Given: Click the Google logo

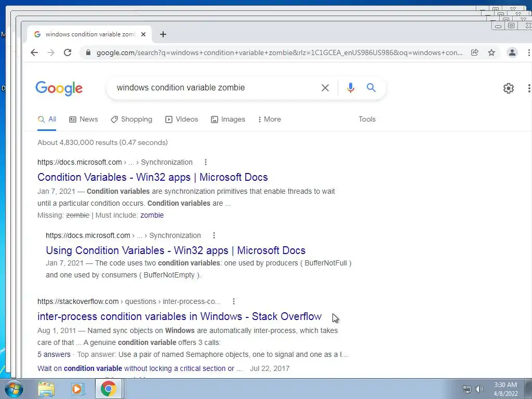Looking at the screenshot, I should [59, 88].
